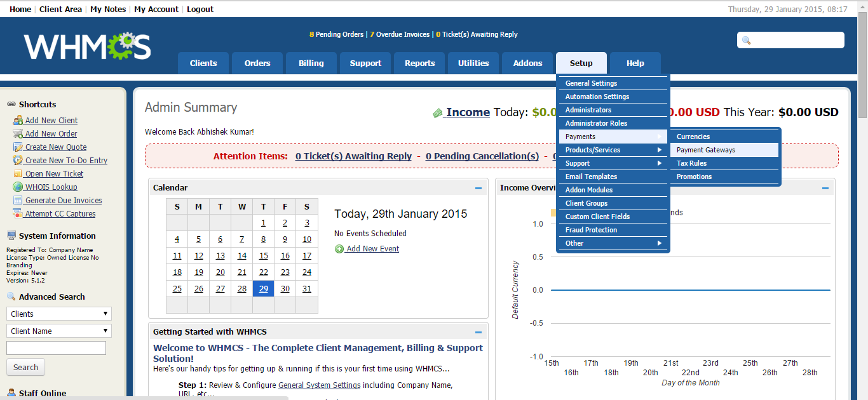The image size is (868, 400).
Task: Open the Reports tab
Action: pyautogui.click(x=419, y=63)
